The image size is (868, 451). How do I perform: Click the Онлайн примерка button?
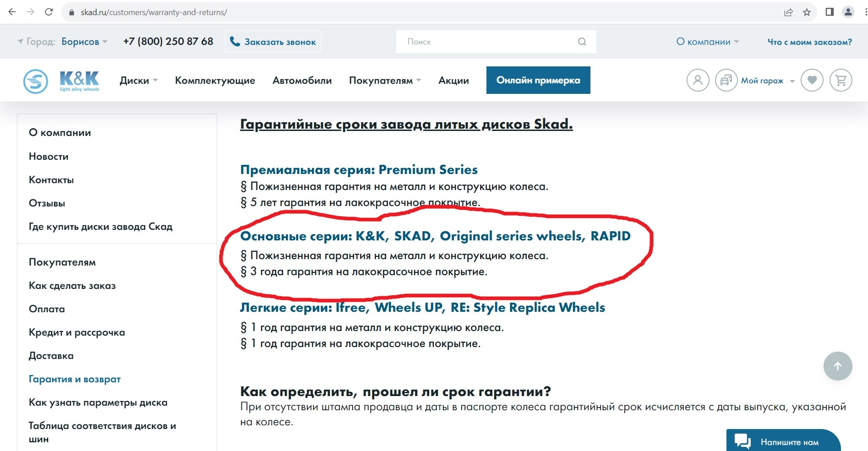[x=538, y=80]
